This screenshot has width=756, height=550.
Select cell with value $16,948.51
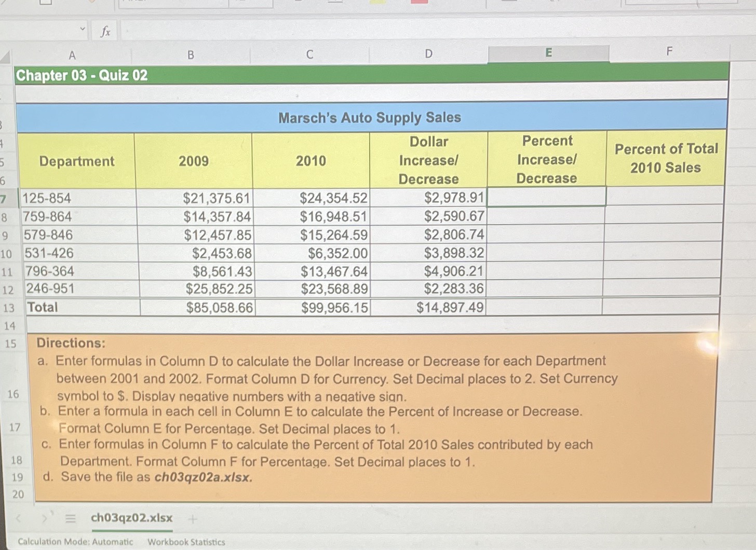(x=312, y=216)
